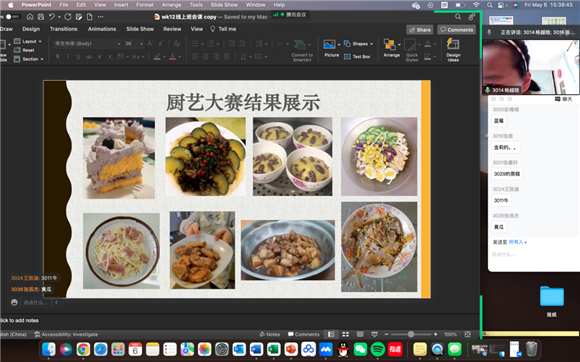Toggle Bold formatting
This screenshot has height=362, width=580.
tap(57, 57)
